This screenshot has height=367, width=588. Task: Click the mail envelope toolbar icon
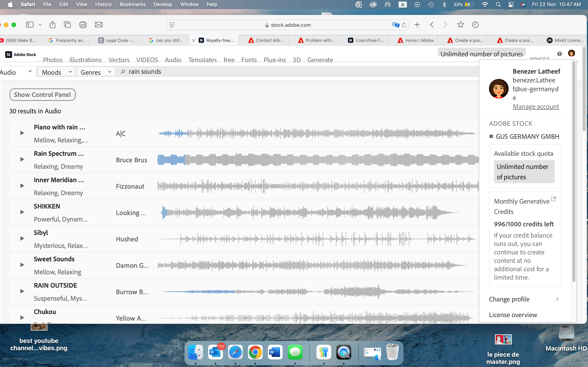coord(99,25)
